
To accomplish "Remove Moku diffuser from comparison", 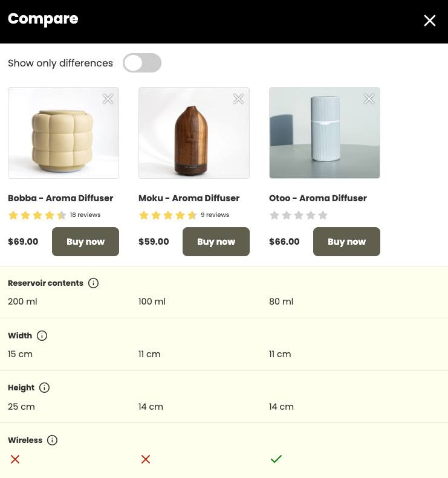I will (x=238, y=99).
